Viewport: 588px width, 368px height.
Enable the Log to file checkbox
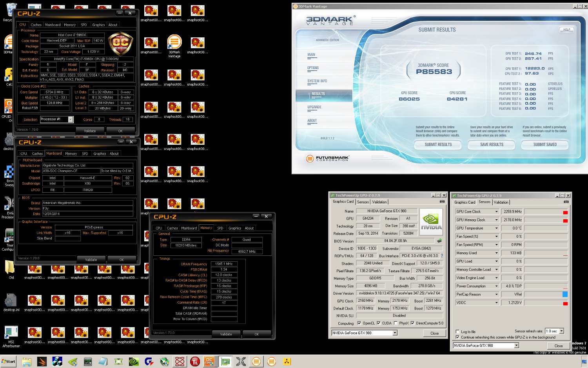(457, 332)
